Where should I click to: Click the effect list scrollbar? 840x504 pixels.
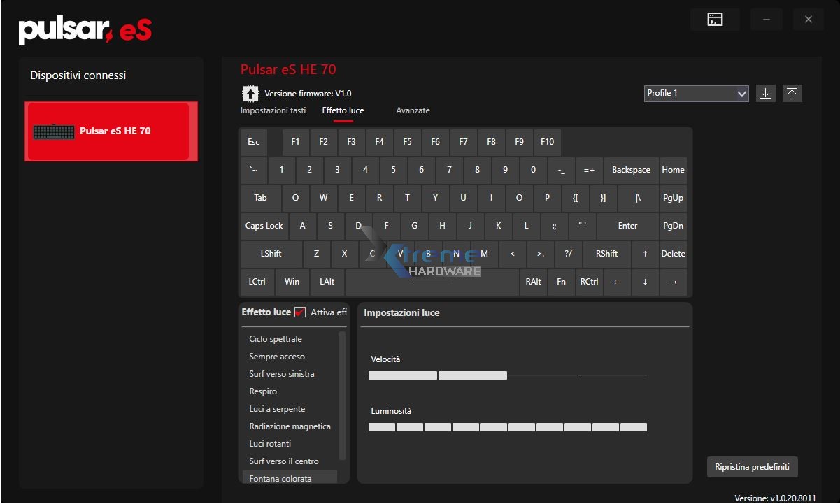click(342, 395)
